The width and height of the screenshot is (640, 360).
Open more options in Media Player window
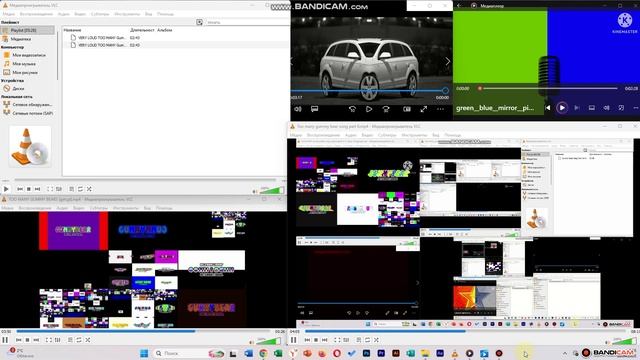click(636, 108)
